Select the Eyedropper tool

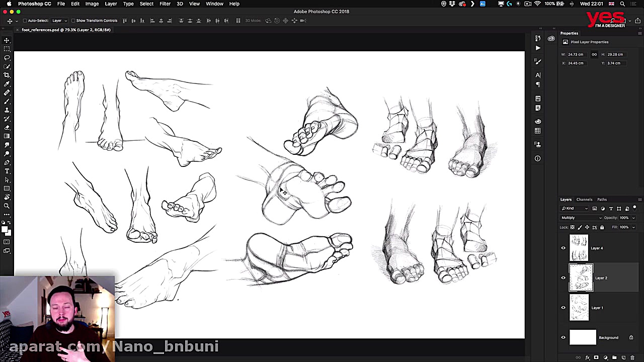pos(7,84)
